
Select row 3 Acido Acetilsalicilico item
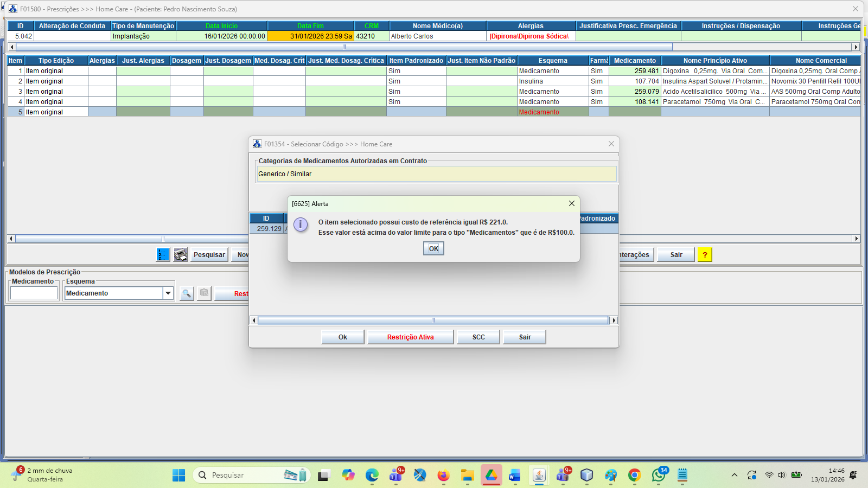pos(714,92)
